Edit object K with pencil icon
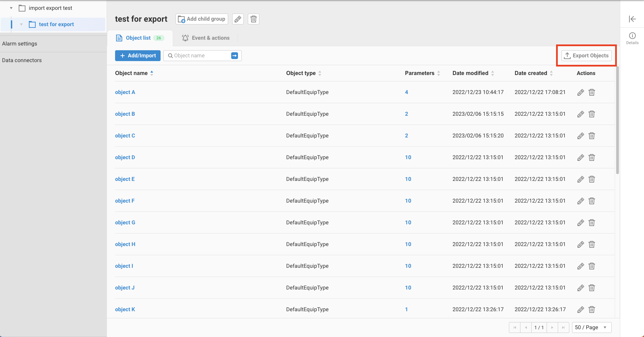The width and height of the screenshot is (644, 337). click(x=581, y=310)
